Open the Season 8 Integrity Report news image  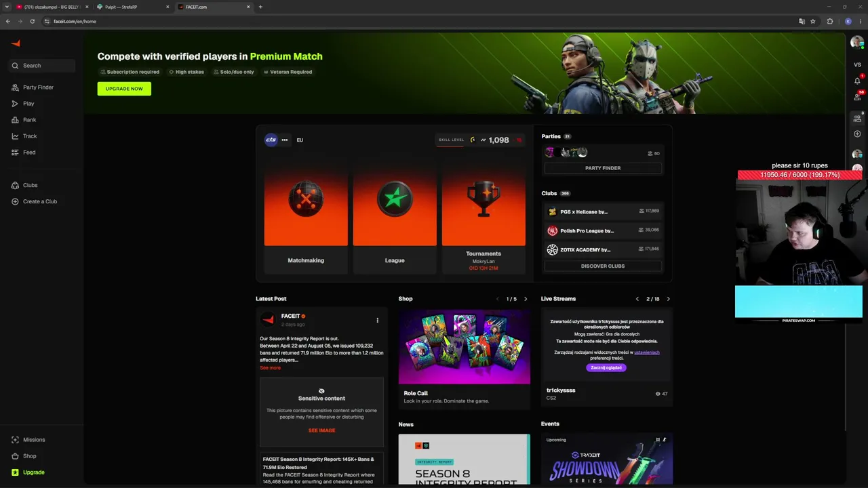465,460
